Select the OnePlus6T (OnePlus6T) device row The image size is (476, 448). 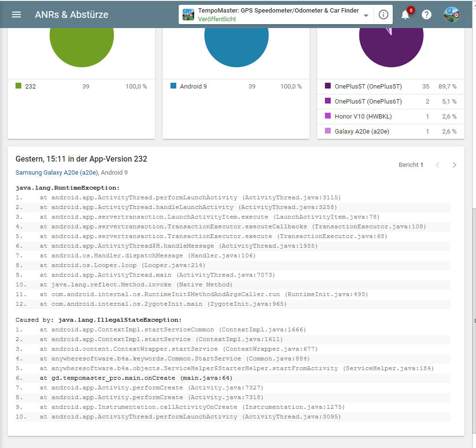[x=391, y=101]
